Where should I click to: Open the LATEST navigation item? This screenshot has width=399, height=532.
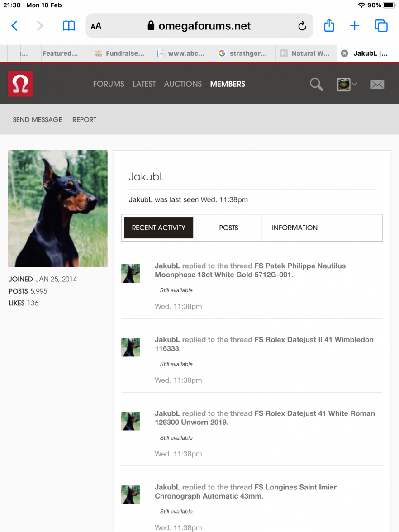[144, 84]
